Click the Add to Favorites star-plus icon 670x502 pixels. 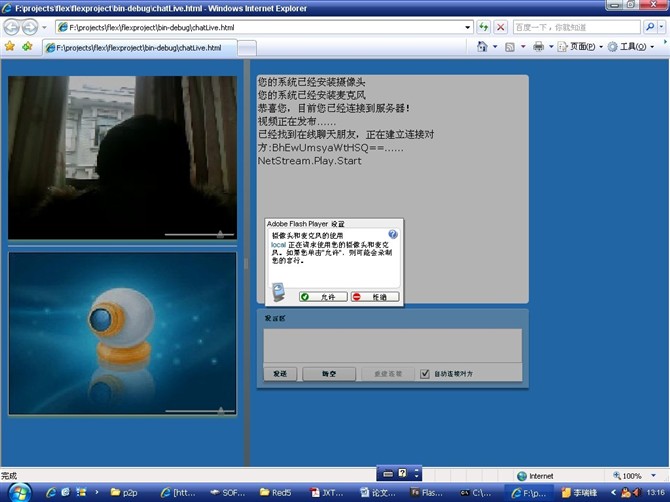[x=27, y=46]
